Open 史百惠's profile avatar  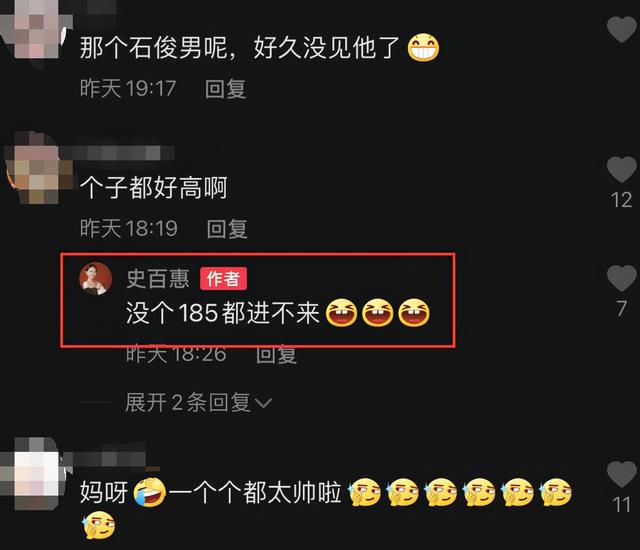(96, 278)
